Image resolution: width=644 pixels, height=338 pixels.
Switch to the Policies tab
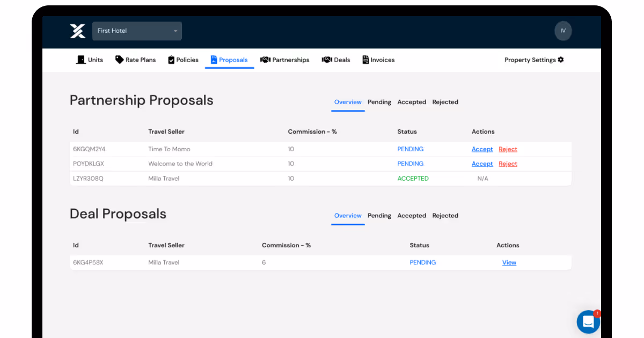183,60
